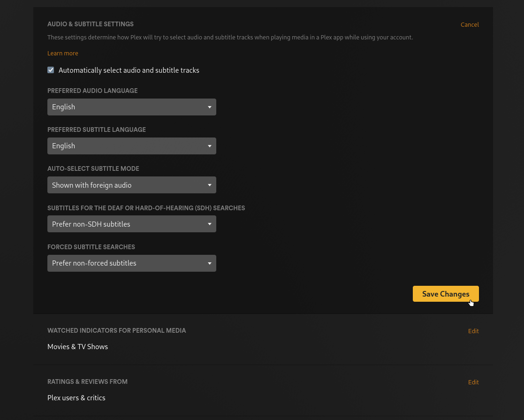
Task: Edit watched indicators for personal media
Action: (x=473, y=331)
